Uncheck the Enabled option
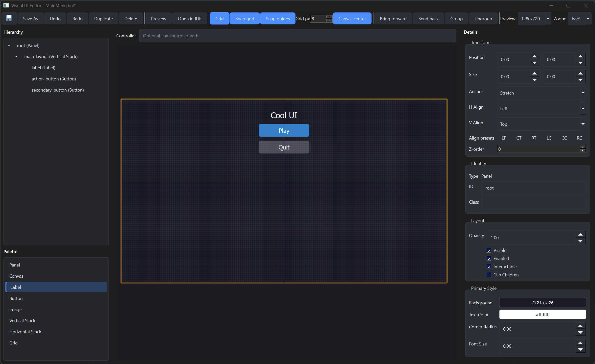This screenshot has width=595, height=364. point(489,258)
